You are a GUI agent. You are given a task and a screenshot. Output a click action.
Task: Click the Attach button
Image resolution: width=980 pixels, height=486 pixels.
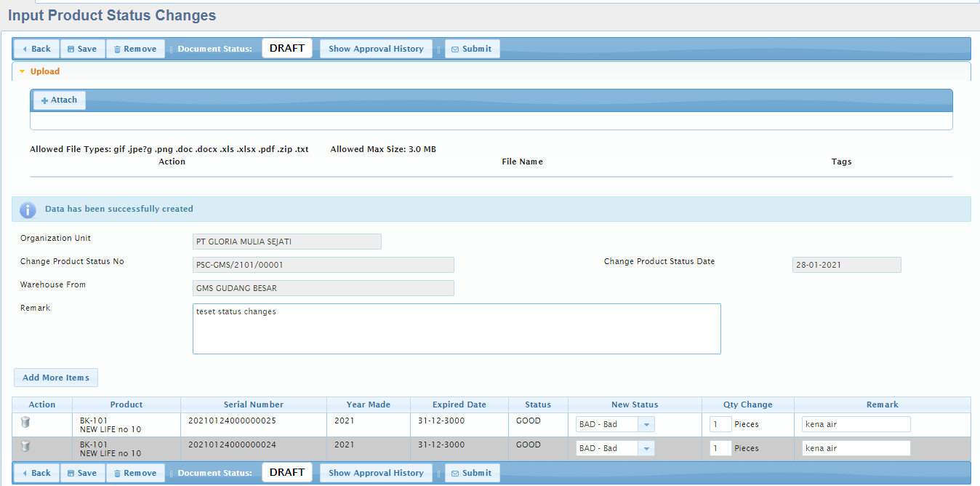pos(59,100)
